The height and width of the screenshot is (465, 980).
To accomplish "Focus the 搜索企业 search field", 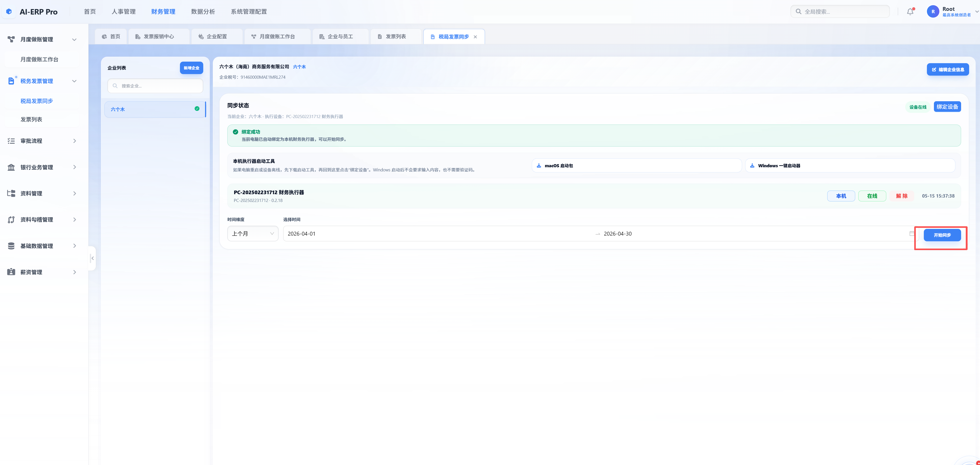I will point(155,86).
